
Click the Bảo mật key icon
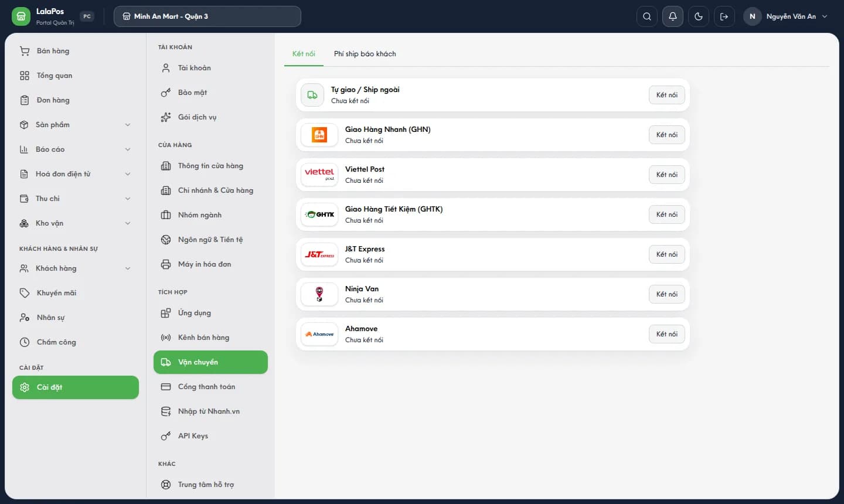pos(166,93)
